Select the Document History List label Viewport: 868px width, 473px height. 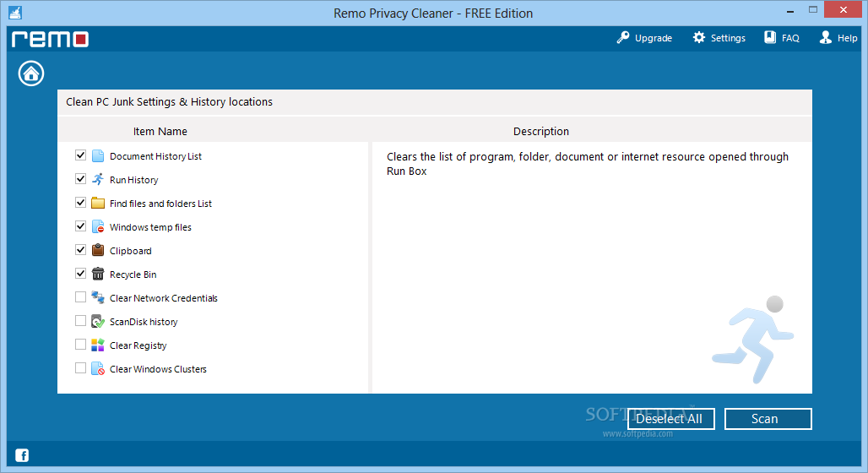(x=155, y=156)
